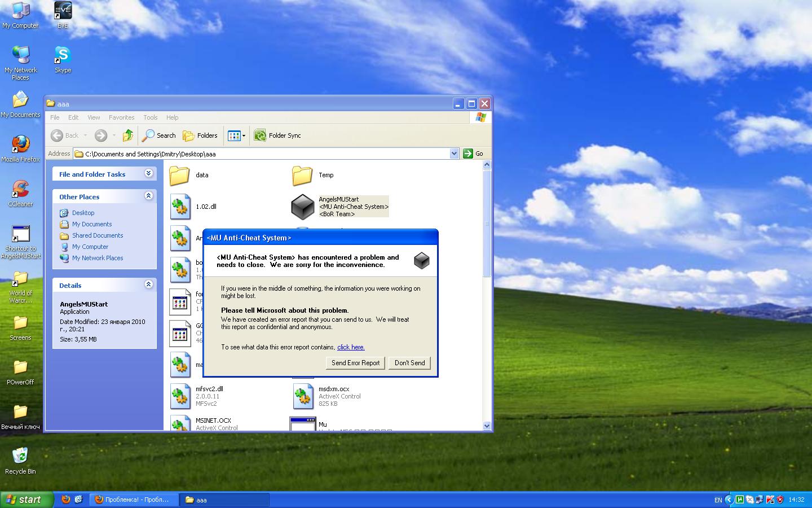Screen dimensions: 812x508
Task: Select World of Warcraft folder on desktop
Action: [20, 286]
